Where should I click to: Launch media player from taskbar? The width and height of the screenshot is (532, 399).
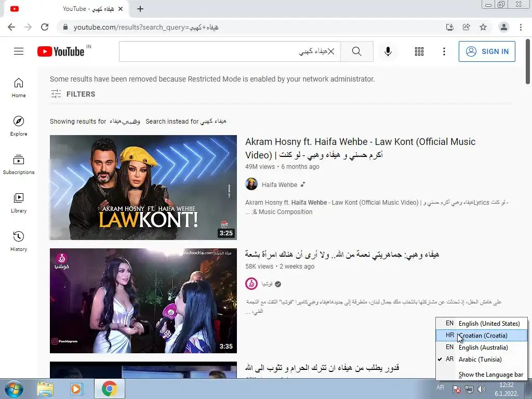76,389
